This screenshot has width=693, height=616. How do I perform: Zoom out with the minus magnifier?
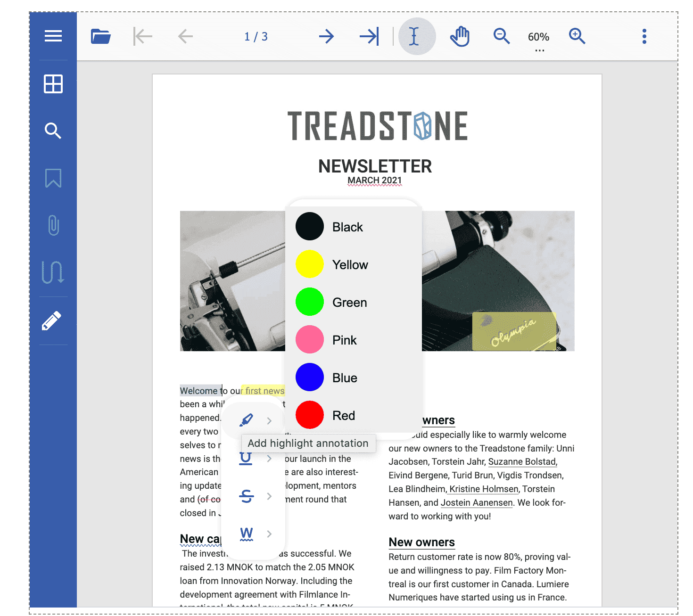[501, 36]
